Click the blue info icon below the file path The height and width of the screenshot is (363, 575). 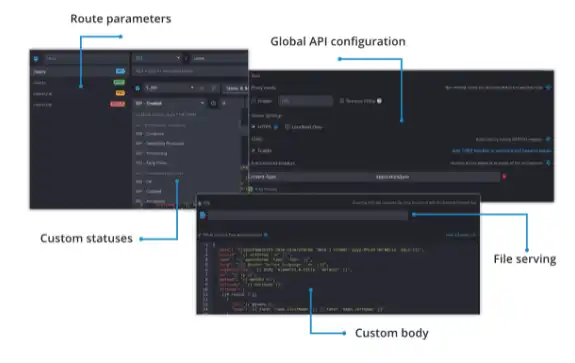pos(266,235)
